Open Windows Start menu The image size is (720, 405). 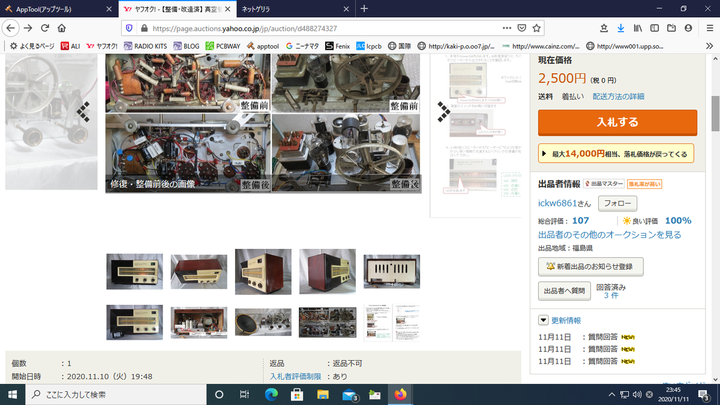pyautogui.click(x=12, y=394)
